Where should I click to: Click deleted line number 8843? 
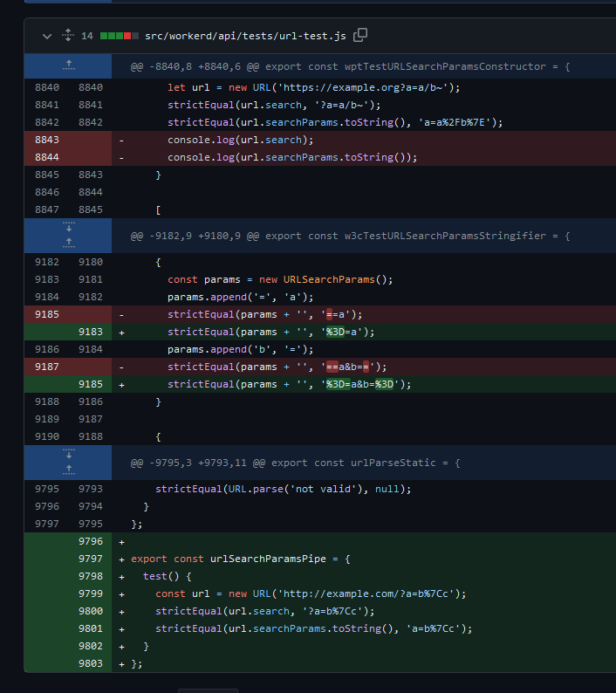(x=47, y=140)
